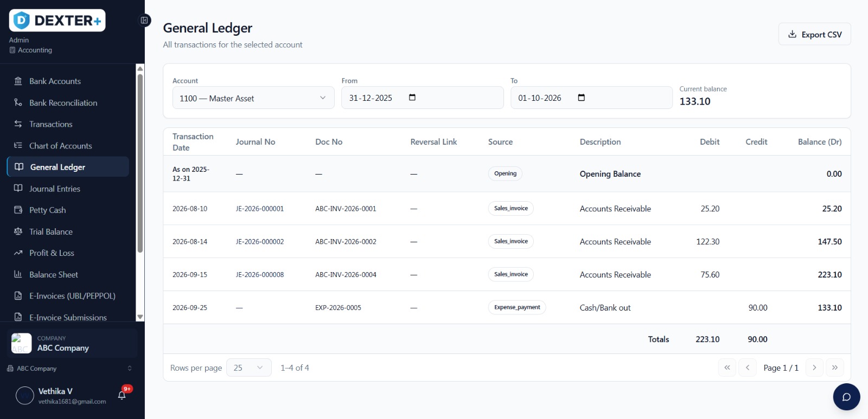Open the chat support bubble
The image size is (868, 419).
(846, 397)
